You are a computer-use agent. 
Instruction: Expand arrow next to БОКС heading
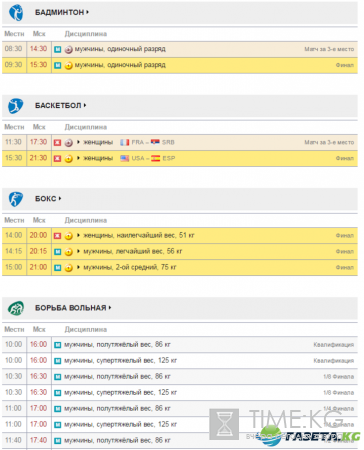[60, 198]
